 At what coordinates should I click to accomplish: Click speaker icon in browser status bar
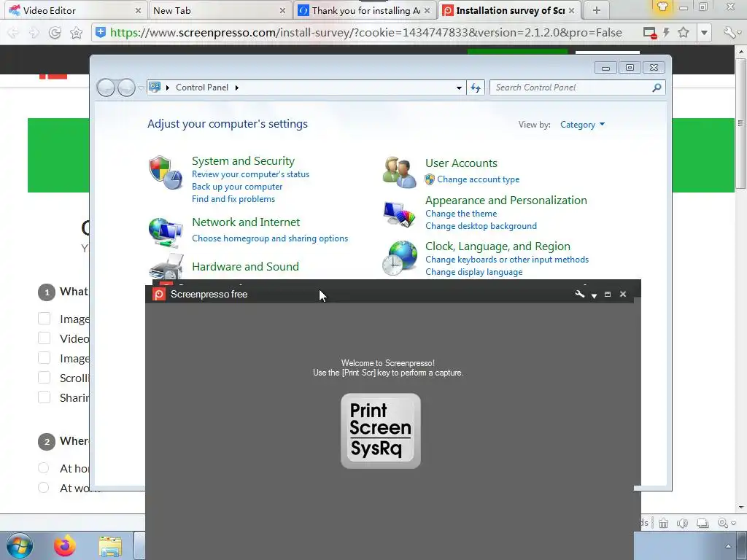(x=682, y=524)
